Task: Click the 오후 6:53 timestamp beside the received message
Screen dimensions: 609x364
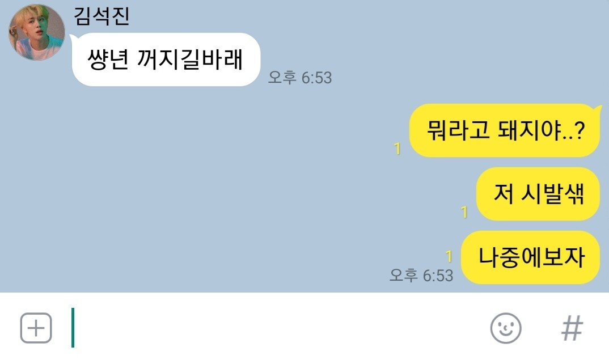Action: [300, 77]
